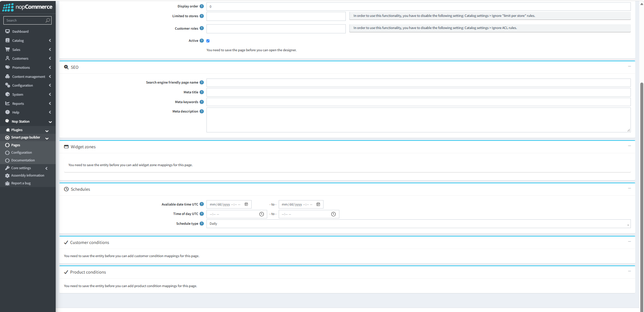Open the Dashboard menu item
The width and height of the screenshot is (644, 312).
tap(28, 32)
